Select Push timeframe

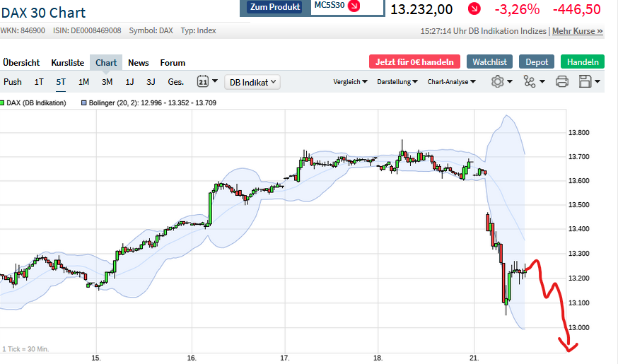[x=13, y=82]
